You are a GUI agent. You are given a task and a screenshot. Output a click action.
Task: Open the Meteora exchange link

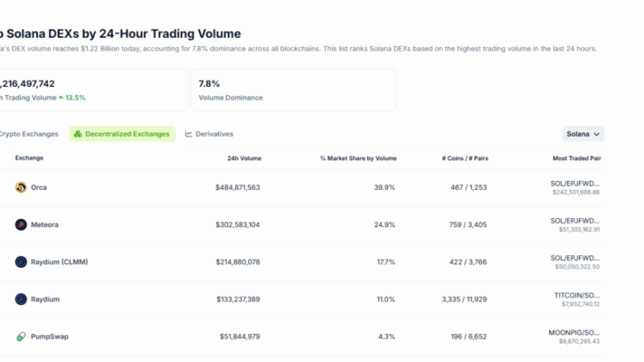click(x=44, y=224)
